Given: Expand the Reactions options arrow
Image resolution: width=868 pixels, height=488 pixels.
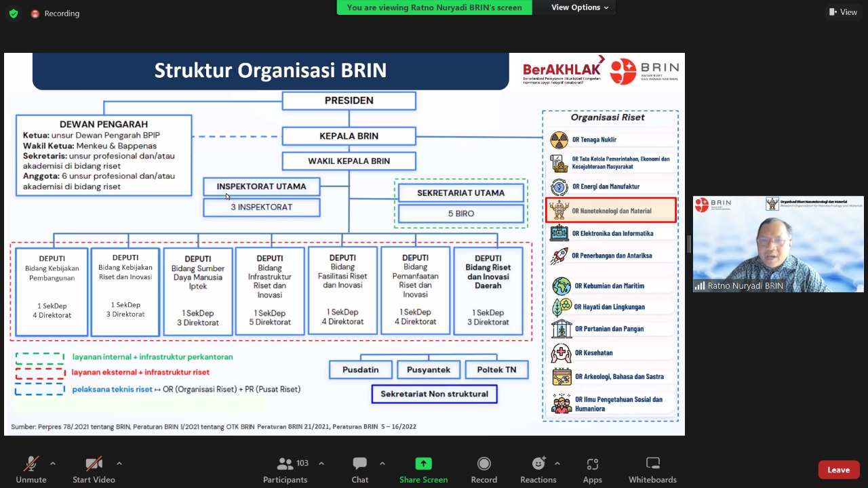Looking at the screenshot, I should point(557,464).
